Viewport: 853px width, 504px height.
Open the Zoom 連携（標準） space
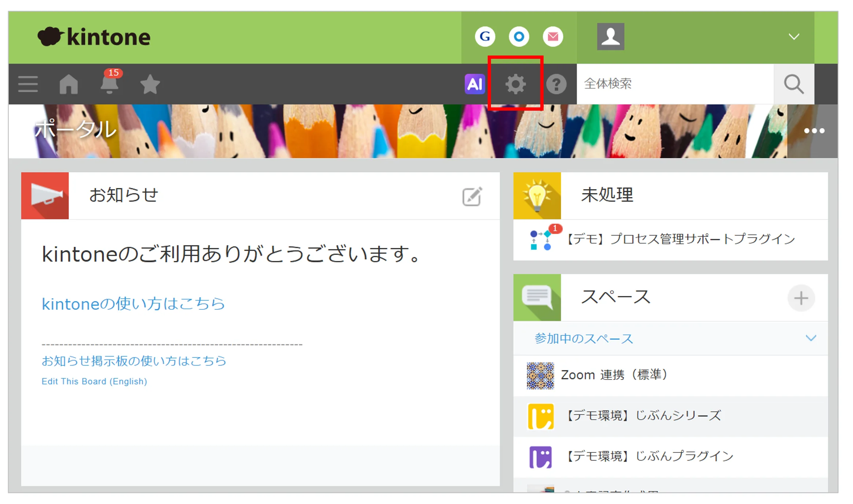pyautogui.click(x=670, y=375)
